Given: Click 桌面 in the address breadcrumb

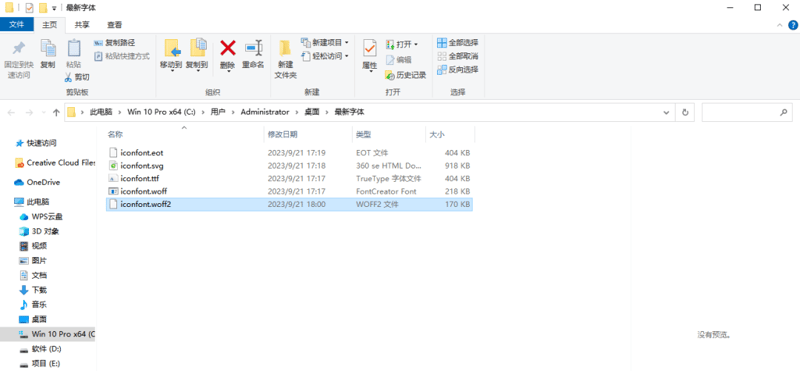Looking at the screenshot, I should (x=311, y=112).
